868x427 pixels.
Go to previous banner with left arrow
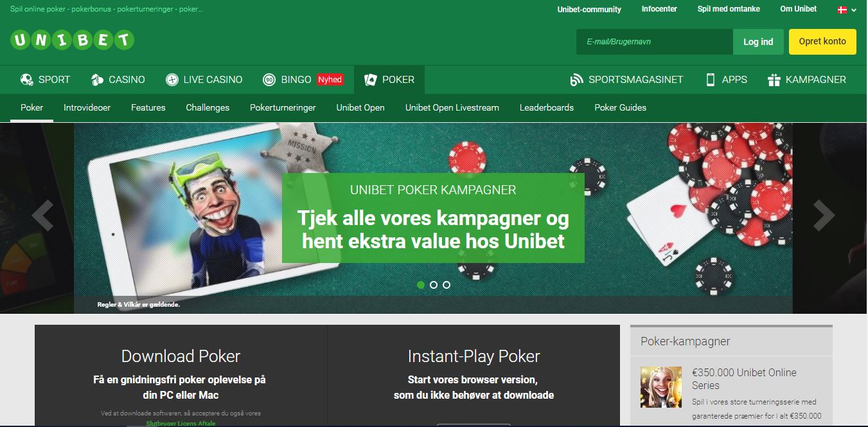tap(42, 215)
